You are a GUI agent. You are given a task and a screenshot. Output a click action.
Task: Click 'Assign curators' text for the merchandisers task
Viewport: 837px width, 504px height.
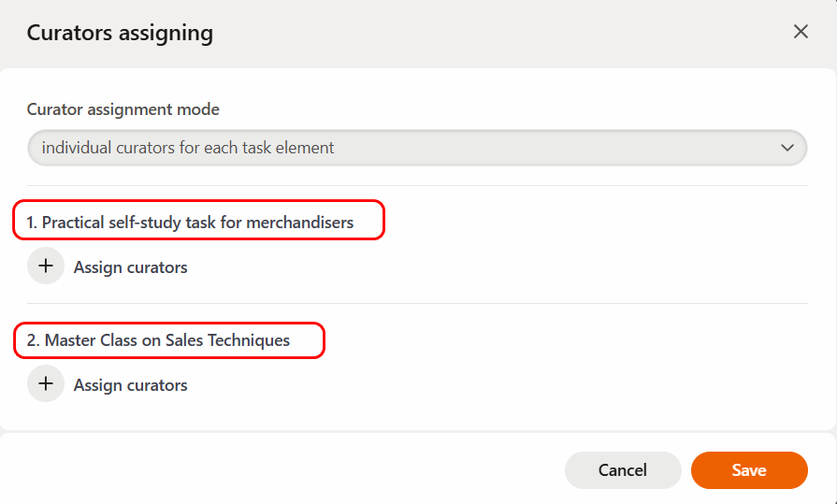coord(130,267)
